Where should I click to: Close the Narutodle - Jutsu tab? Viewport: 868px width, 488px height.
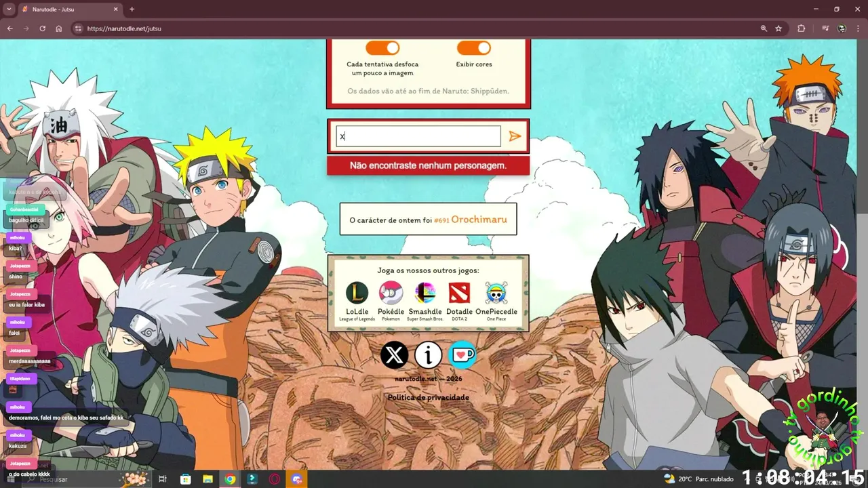[x=115, y=9]
